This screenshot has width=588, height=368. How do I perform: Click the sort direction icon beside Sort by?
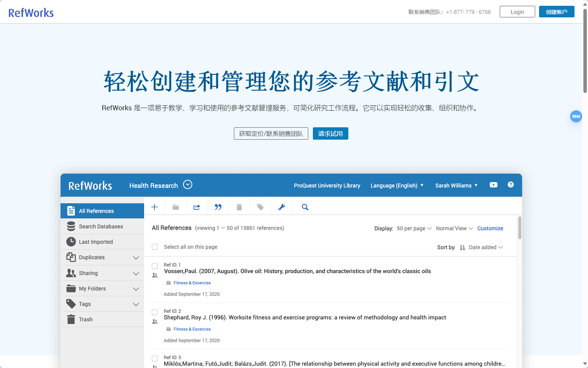462,248
